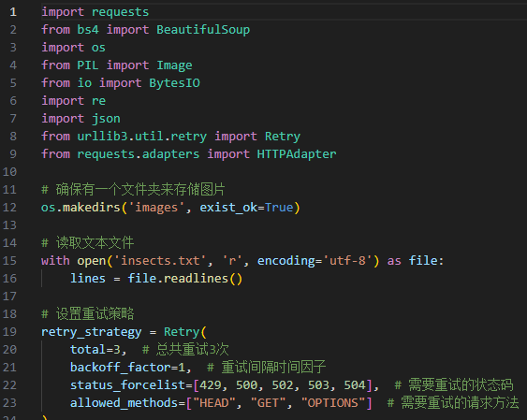Click 'backoff_factor' on line 21
This screenshot has height=420, width=527.
[121, 368]
